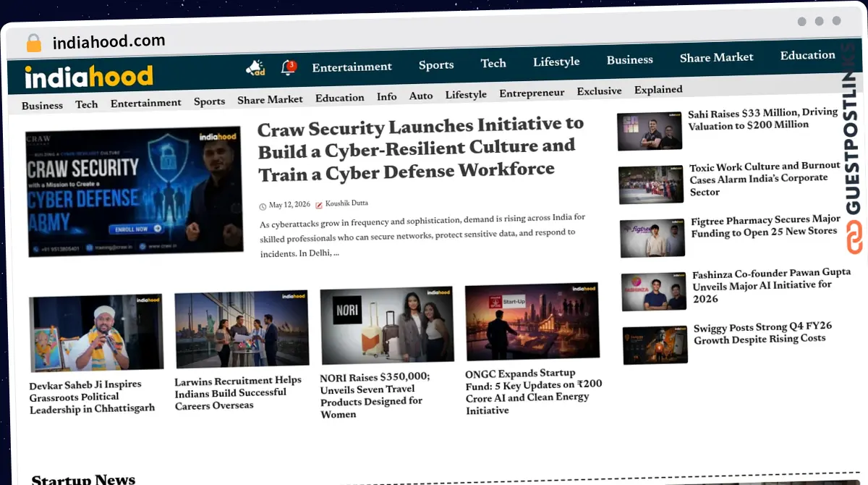Click the ONGC Start-Up thumbnail image
Viewport: 868px width, 485px height.
pos(532,321)
